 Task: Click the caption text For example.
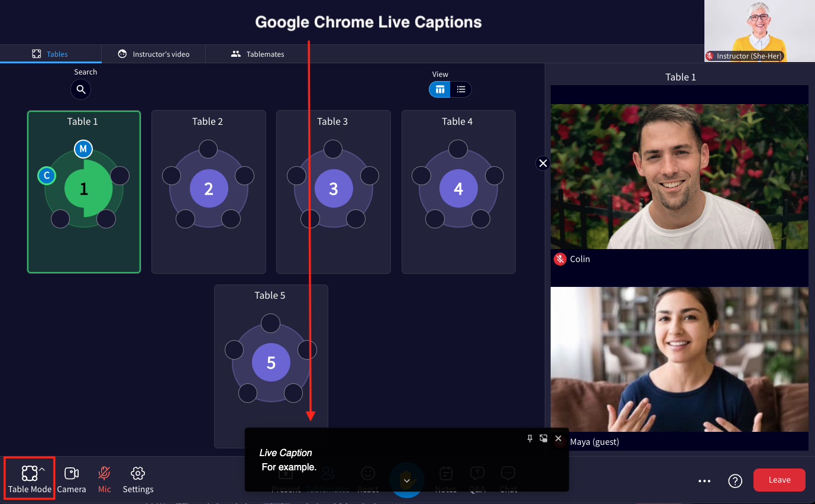tap(289, 467)
